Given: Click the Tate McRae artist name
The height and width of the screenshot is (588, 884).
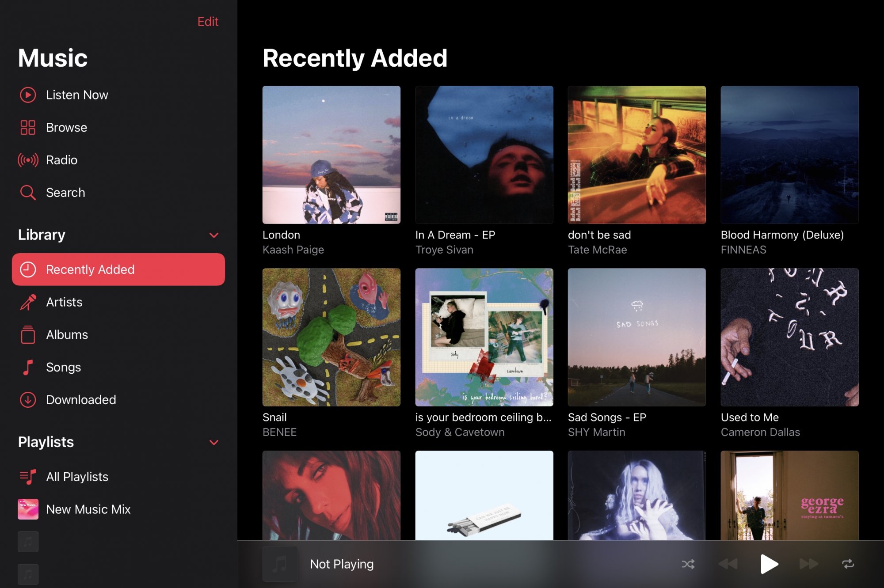Looking at the screenshot, I should 597,250.
